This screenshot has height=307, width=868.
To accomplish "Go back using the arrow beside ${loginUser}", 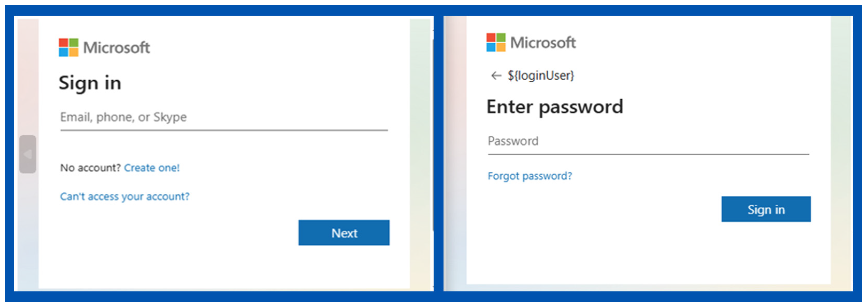I will [x=496, y=75].
